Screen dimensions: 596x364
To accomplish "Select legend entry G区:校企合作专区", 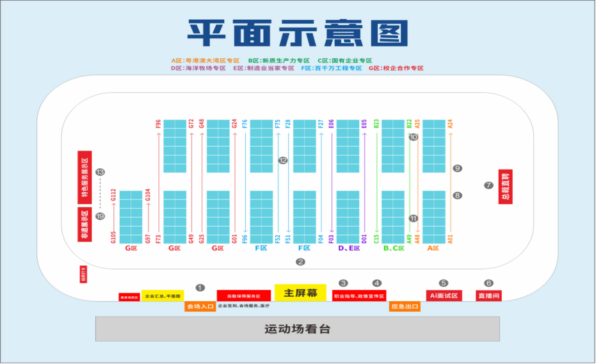I will (x=396, y=68).
